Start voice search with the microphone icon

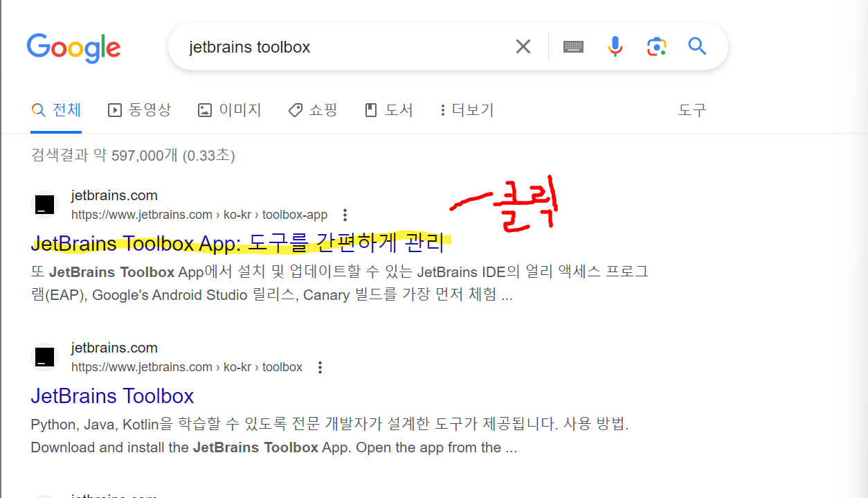click(615, 46)
